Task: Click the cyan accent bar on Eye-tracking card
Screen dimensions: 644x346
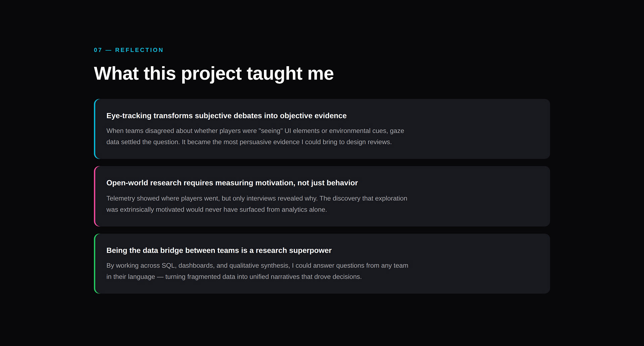Action: click(95, 129)
